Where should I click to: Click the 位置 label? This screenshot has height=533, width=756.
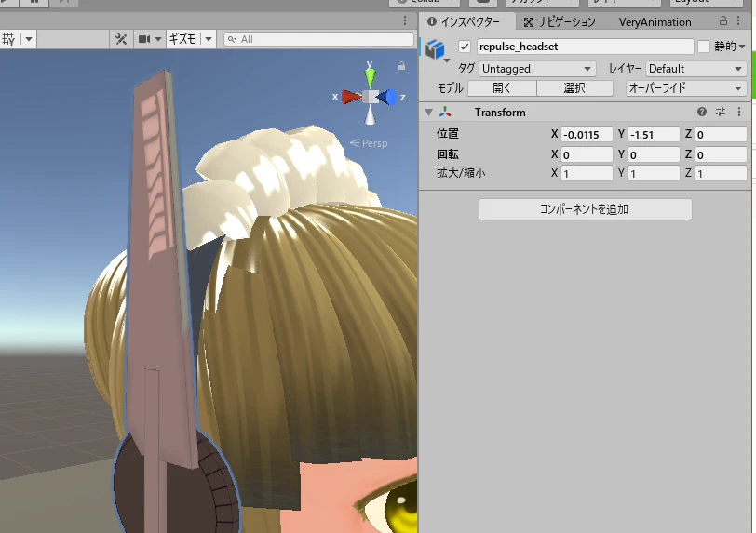(448, 134)
